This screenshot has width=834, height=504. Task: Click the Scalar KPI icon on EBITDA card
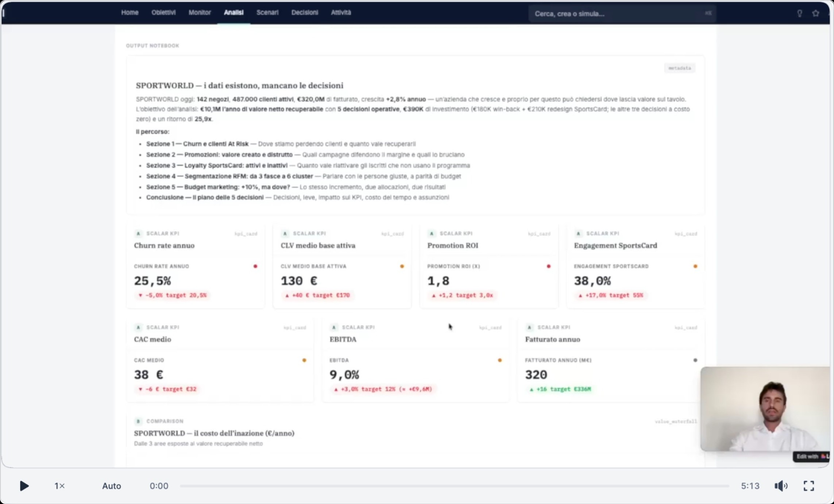(x=334, y=327)
